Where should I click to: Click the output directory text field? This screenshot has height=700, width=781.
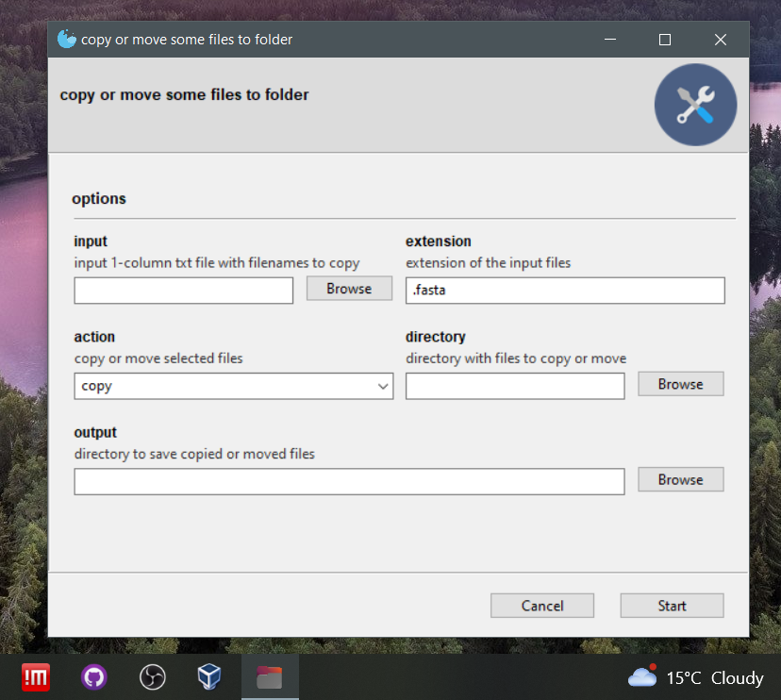point(349,481)
